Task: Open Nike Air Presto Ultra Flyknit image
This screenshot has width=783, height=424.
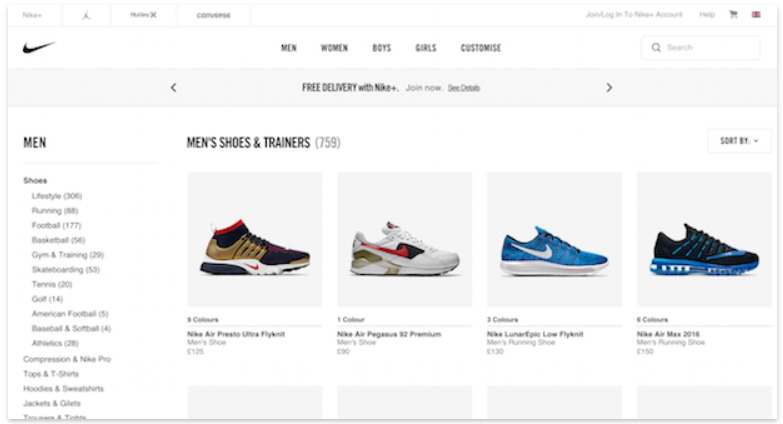Action: pos(255,240)
